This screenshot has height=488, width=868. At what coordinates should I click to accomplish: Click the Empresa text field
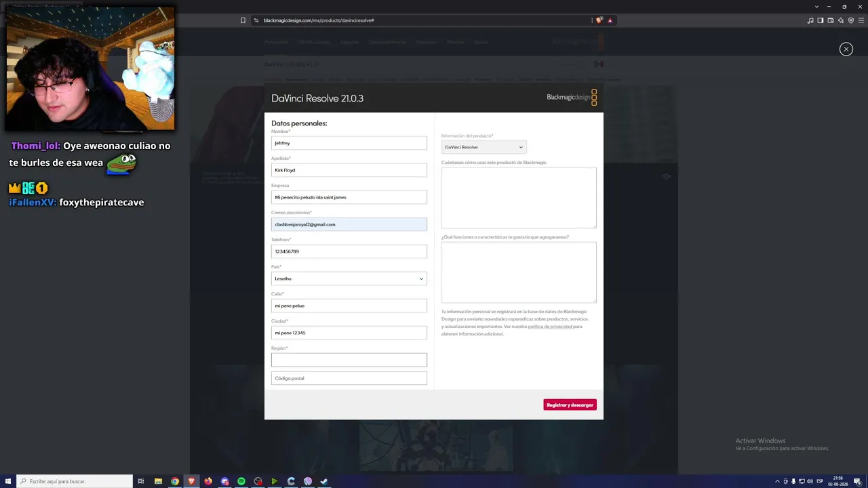[349, 197]
